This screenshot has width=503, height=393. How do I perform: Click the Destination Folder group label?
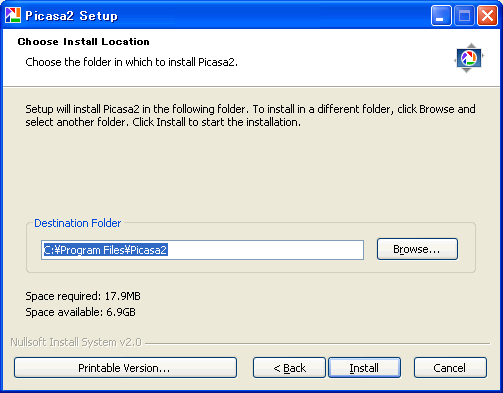[x=78, y=223]
